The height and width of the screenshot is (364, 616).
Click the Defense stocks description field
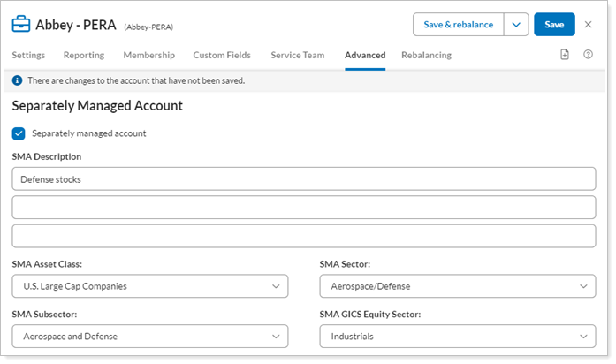point(304,178)
